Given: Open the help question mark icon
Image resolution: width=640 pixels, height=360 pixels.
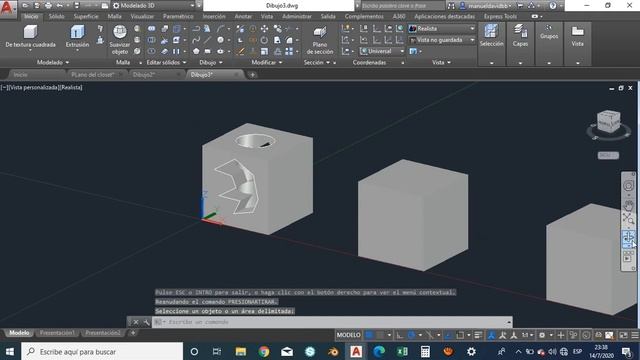Looking at the screenshot, I should [x=553, y=6].
